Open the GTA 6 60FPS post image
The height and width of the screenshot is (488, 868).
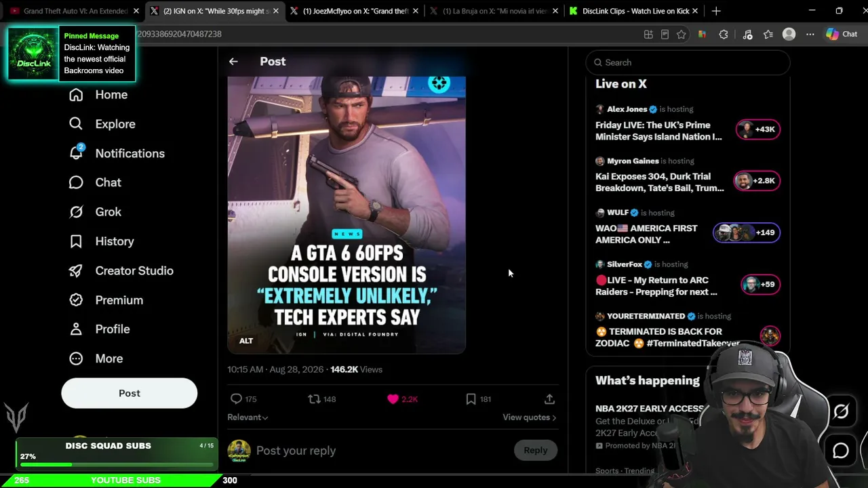347,216
